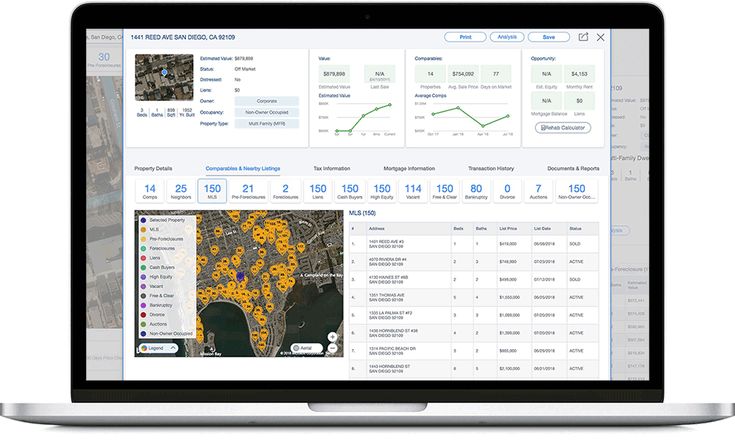Viewport: 735px width, 443px height.
Task: Open the Rehab Calculator
Action: (563, 128)
